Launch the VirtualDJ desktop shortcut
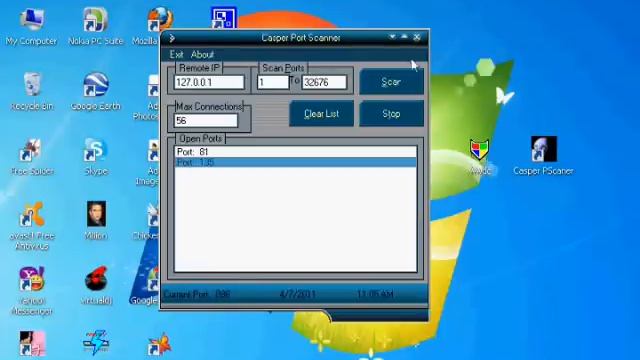 96,279
